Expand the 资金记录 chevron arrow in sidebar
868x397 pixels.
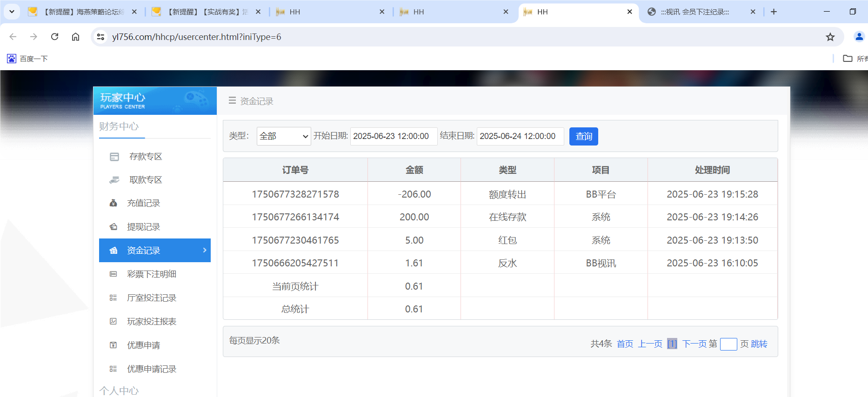click(x=205, y=250)
